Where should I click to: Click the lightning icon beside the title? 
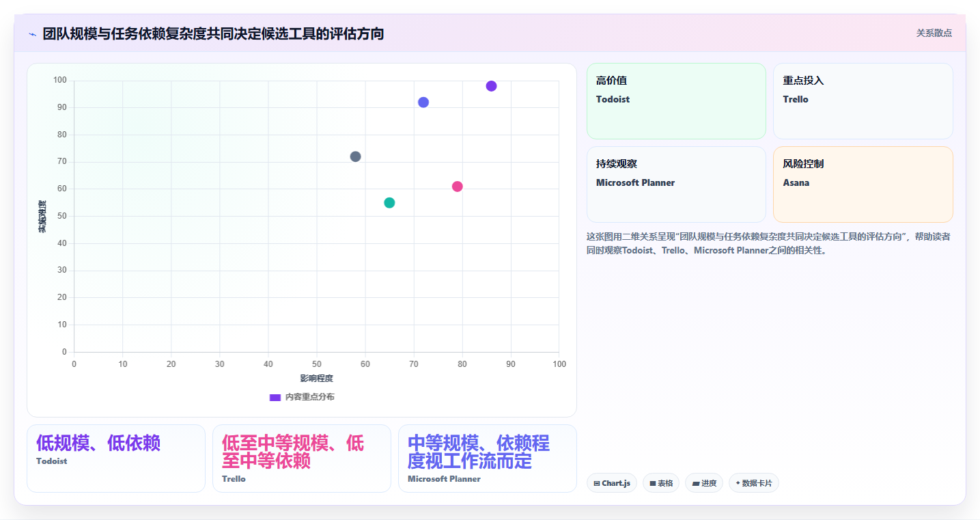click(x=33, y=33)
